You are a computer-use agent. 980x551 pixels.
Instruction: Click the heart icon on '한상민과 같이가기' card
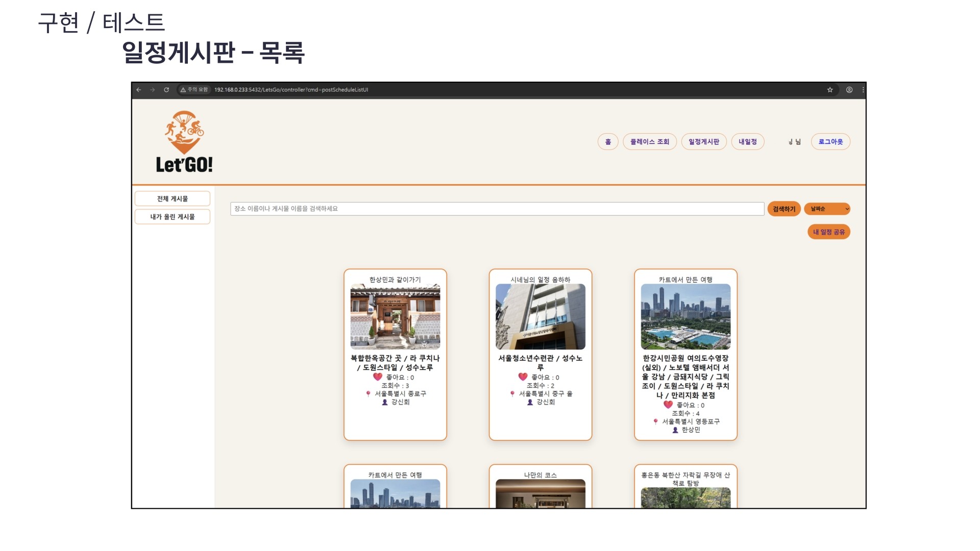(378, 377)
